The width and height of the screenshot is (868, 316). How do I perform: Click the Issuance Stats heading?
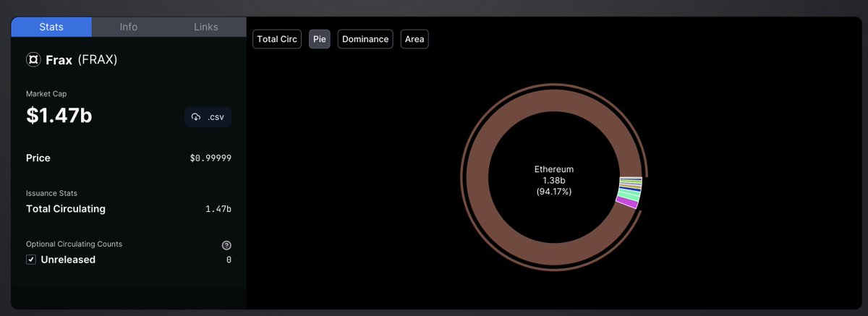point(51,194)
